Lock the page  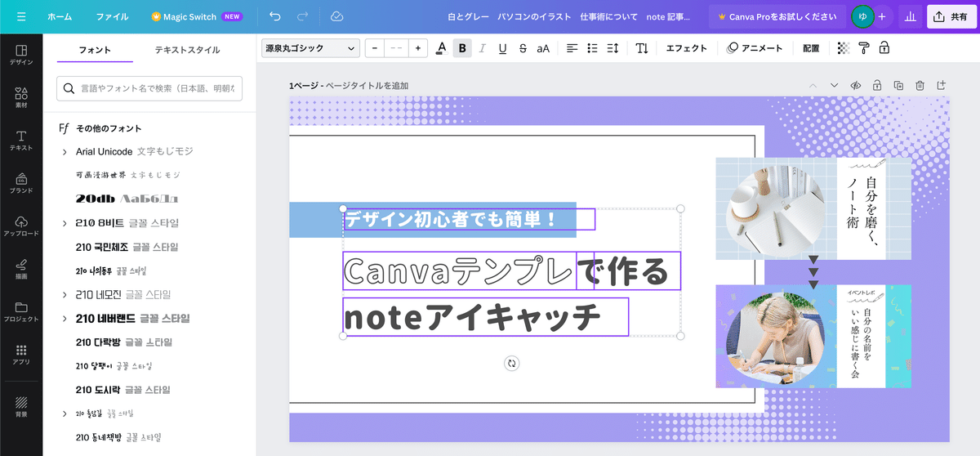tap(877, 85)
